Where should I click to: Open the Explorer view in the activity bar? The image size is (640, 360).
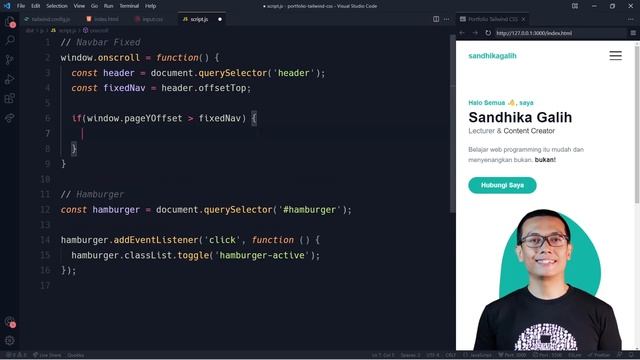9,22
